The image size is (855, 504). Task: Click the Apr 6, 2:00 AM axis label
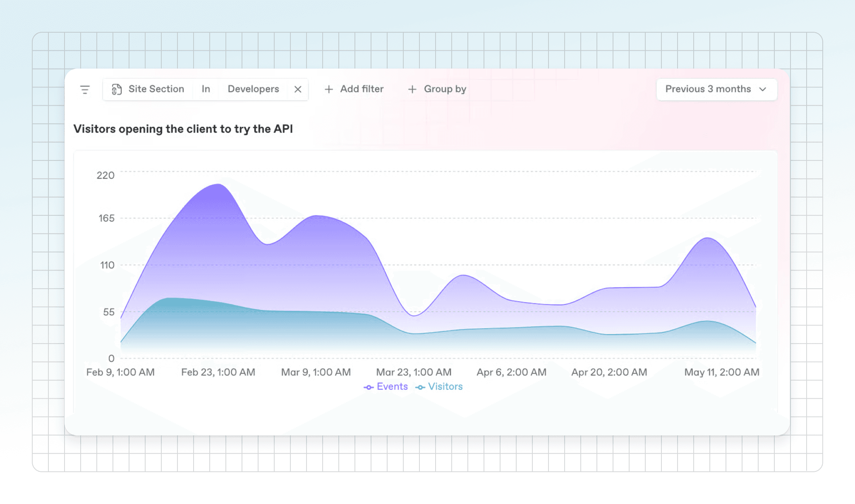click(x=512, y=373)
